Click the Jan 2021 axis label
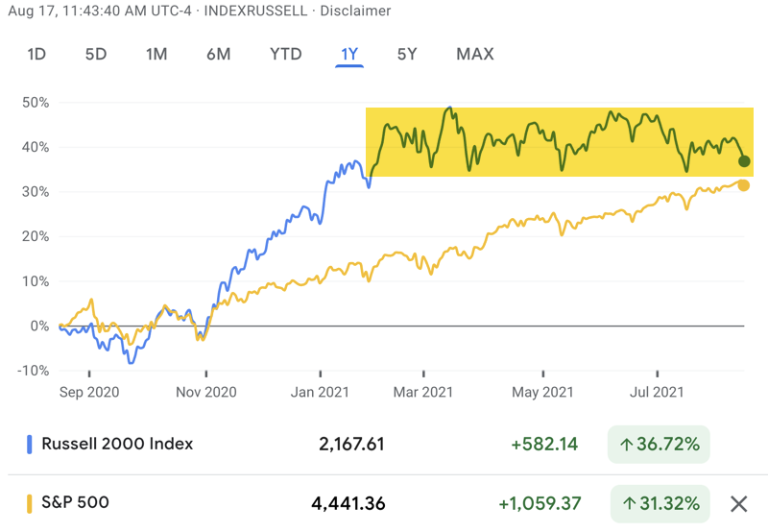The image size is (768, 532). pyautogui.click(x=317, y=392)
